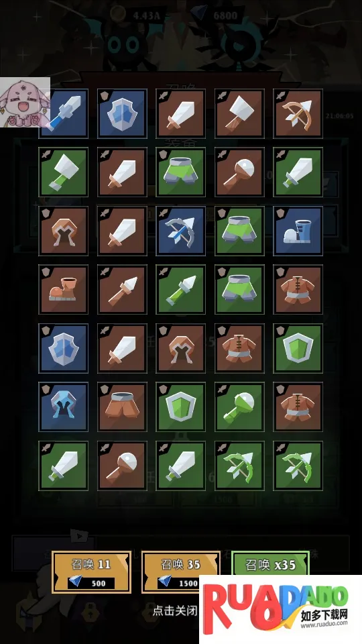Tap the blue bow and arrow icon
This screenshot has height=644, width=362.
[x=180, y=231]
